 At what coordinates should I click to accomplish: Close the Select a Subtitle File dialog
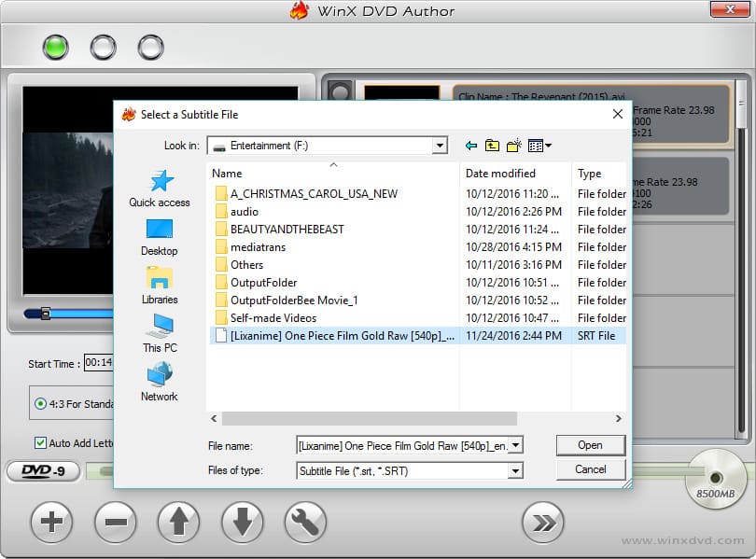[x=618, y=114]
